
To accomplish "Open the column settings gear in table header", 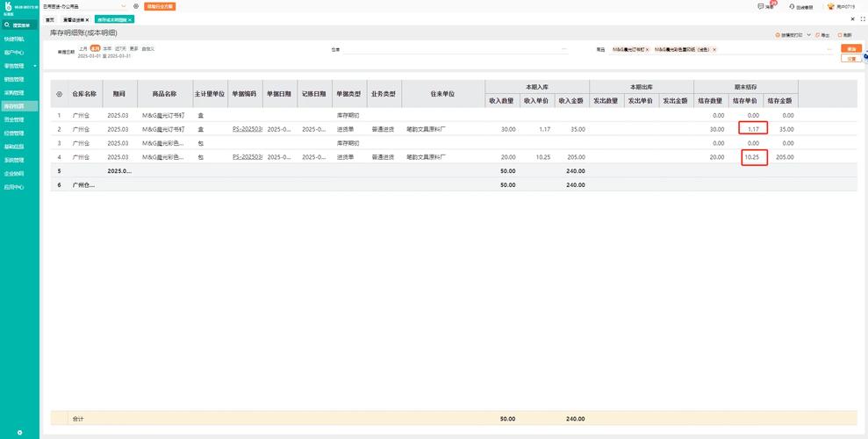I will (59, 94).
